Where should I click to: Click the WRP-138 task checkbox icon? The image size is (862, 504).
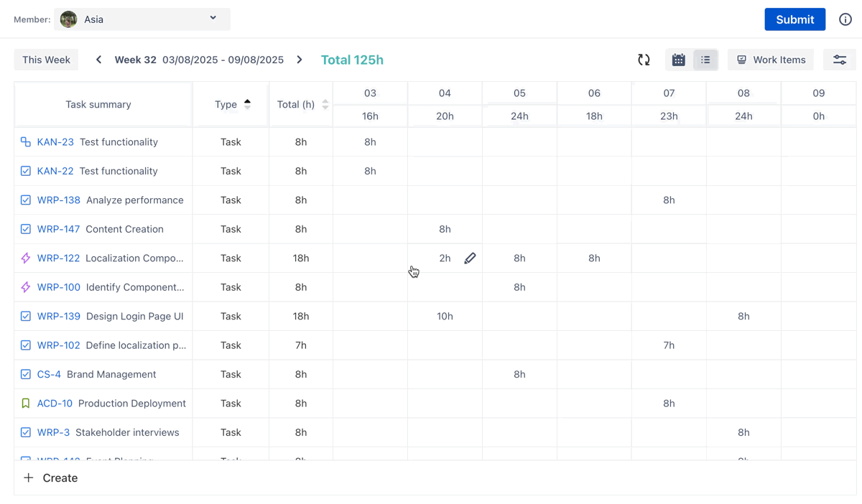click(26, 200)
